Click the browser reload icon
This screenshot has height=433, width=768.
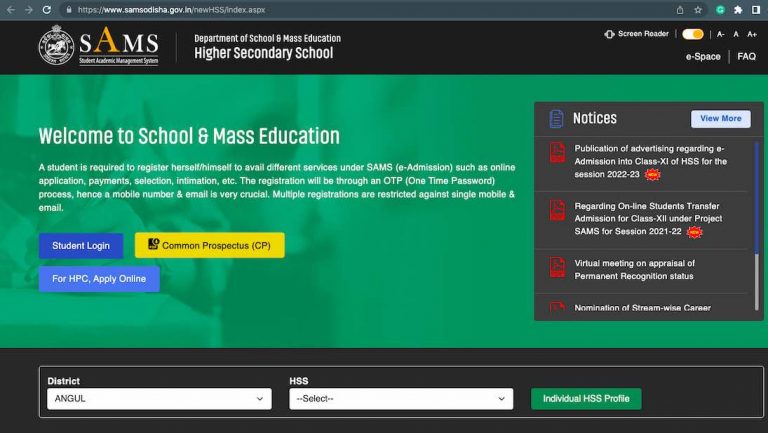point(46,9)
